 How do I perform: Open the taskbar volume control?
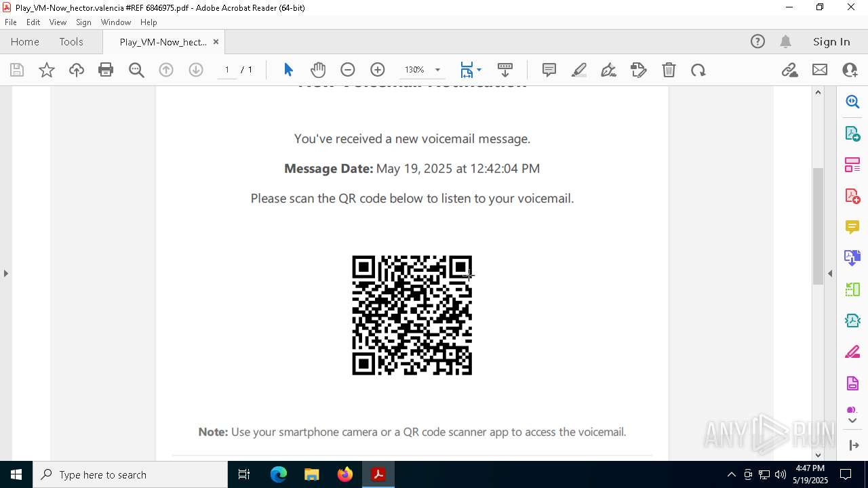click(x=781, y=474)
